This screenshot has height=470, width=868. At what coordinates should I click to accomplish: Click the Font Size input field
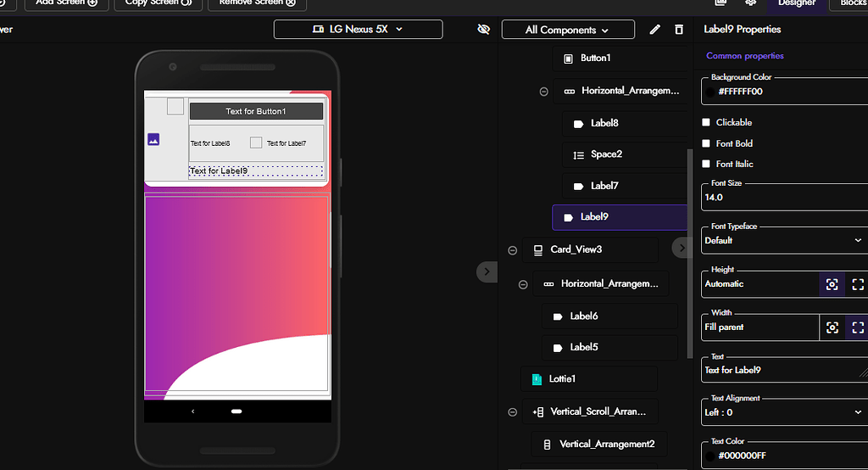[780, 198]
